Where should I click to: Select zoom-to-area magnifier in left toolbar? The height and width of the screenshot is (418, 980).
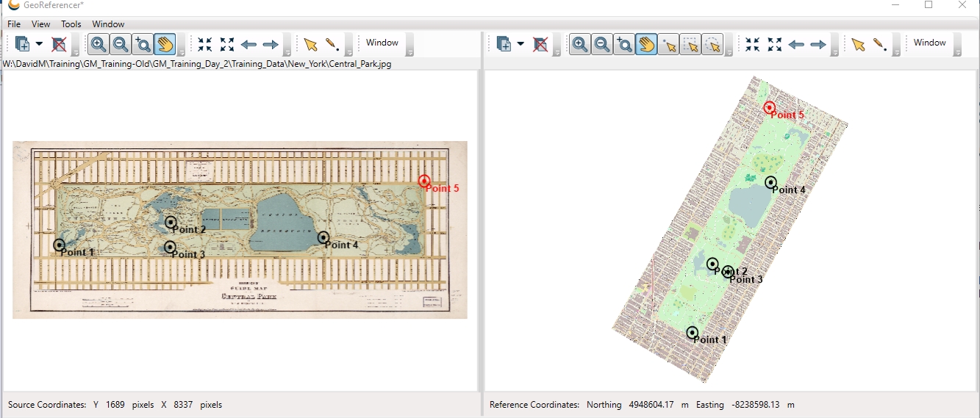(143, 45)
